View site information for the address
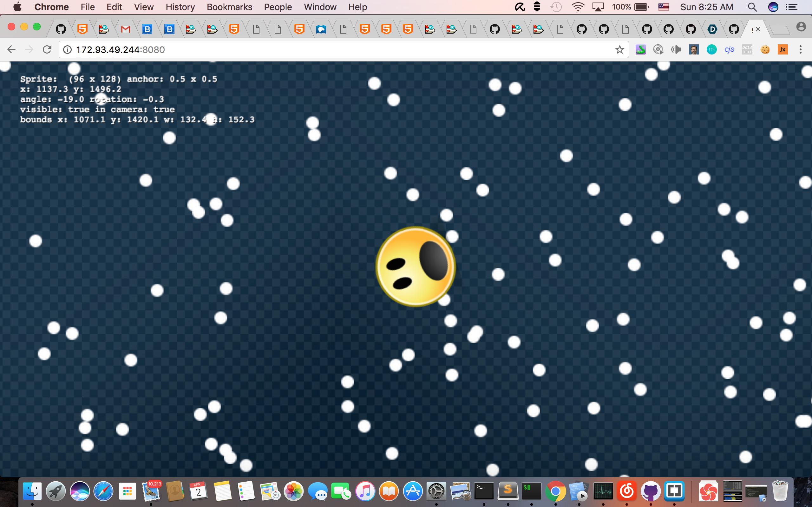812x507 pixels. [68, 50]
